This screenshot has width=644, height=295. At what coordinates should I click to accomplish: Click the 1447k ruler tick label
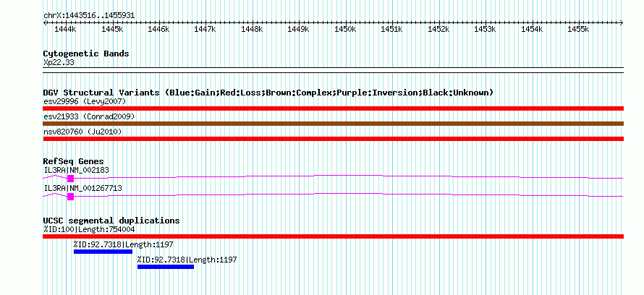tap(205, 30)
